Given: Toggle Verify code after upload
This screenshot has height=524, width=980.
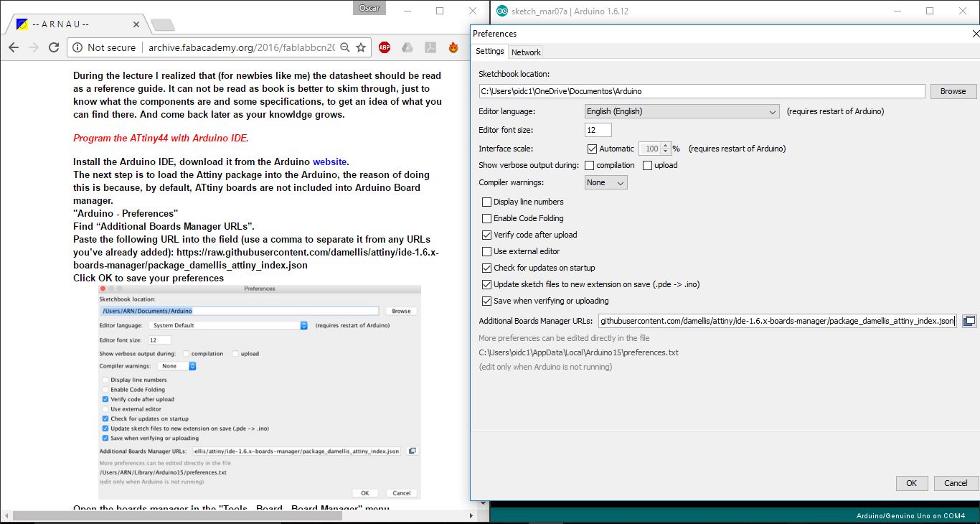Looking at the screenshot, I should (487, 235).
